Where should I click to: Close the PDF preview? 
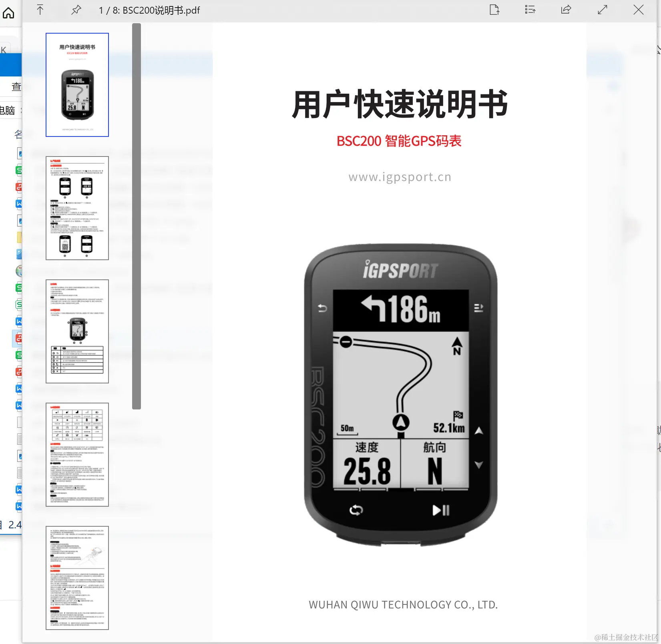639,10
